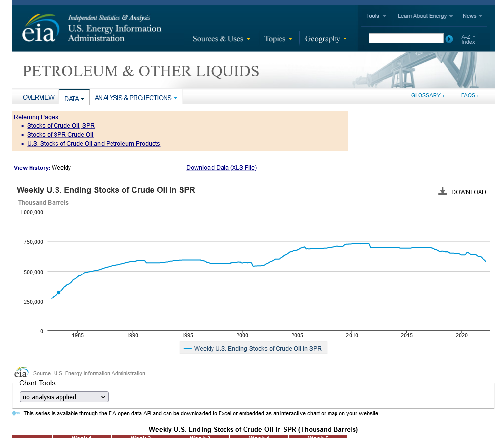
Task: Go to the Glossary page
Action: [x=427, y=95]
